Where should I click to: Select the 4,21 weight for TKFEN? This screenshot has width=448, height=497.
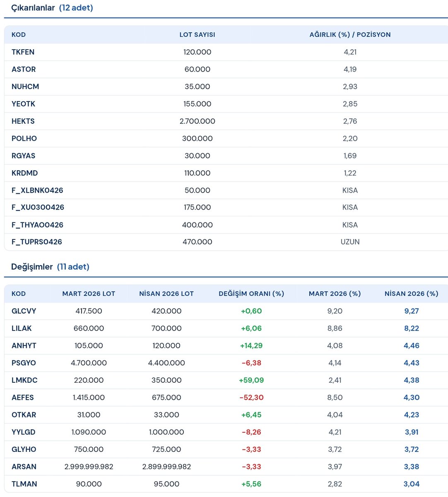[x=350, y=52]
